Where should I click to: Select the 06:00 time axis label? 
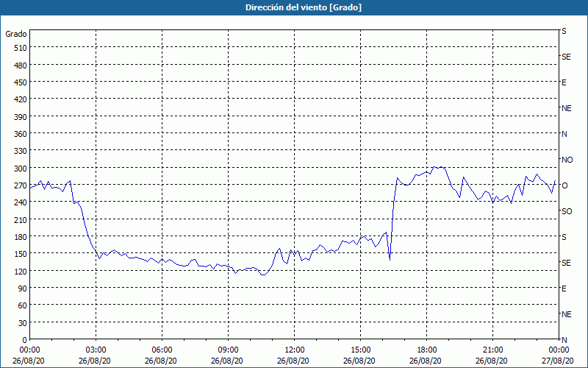click(x=162, y=350)
